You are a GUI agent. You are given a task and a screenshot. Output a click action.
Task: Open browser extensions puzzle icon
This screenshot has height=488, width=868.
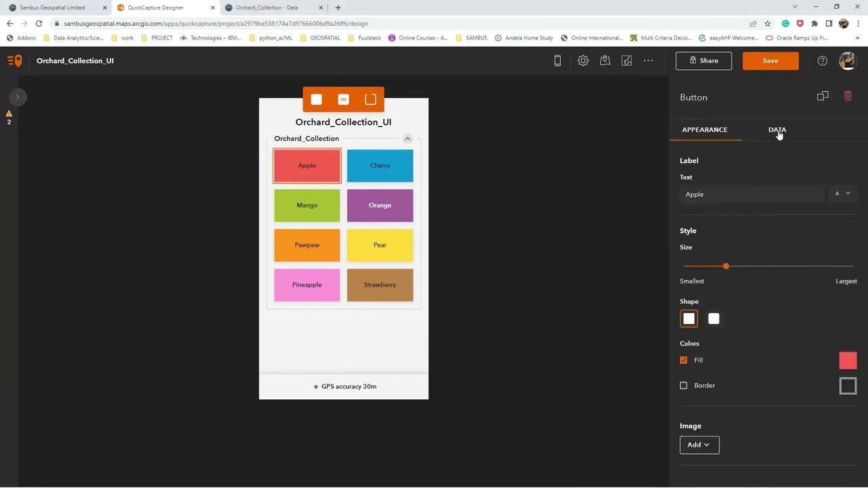click(x=814, y=23)
